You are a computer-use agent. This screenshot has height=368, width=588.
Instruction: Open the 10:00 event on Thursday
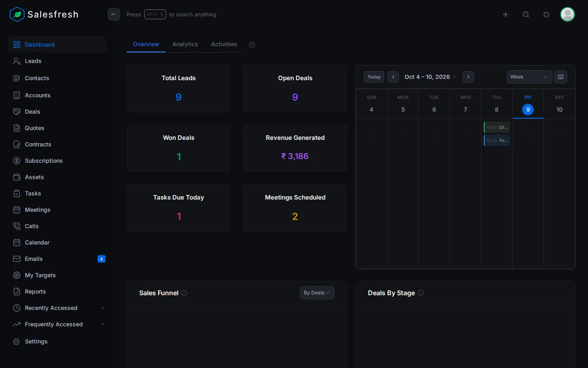[x=497, y=127]
